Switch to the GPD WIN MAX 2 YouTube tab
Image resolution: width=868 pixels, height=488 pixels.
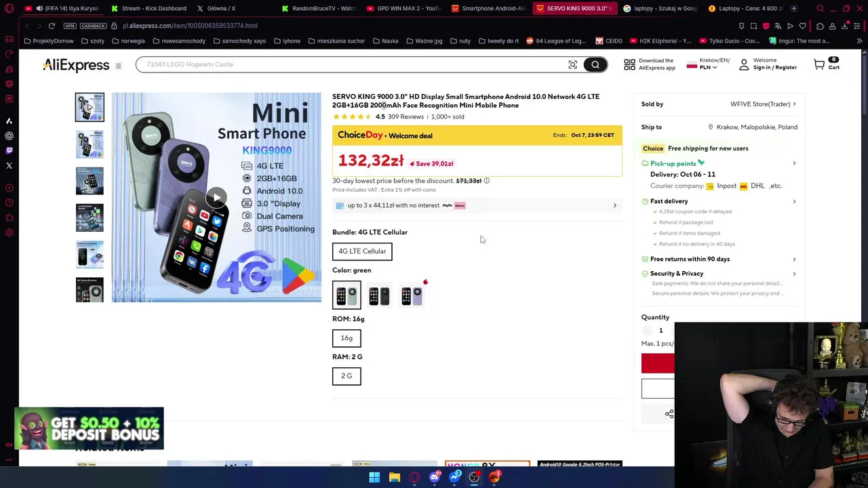coord(403,8)
